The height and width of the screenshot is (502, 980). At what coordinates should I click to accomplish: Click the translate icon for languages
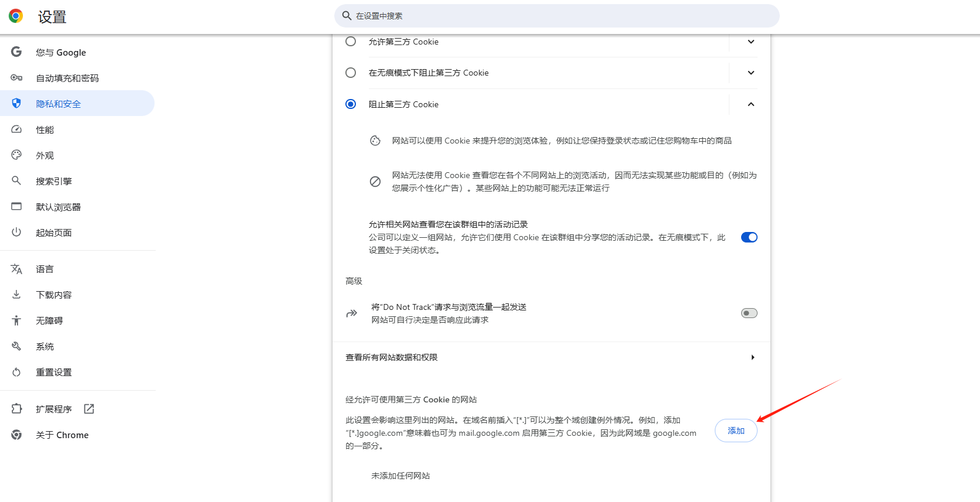16,269
